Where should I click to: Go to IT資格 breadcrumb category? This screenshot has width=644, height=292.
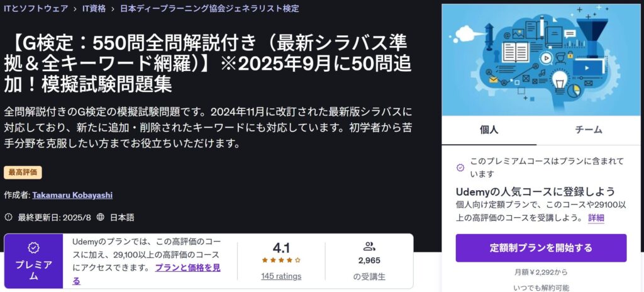[94, 8]
